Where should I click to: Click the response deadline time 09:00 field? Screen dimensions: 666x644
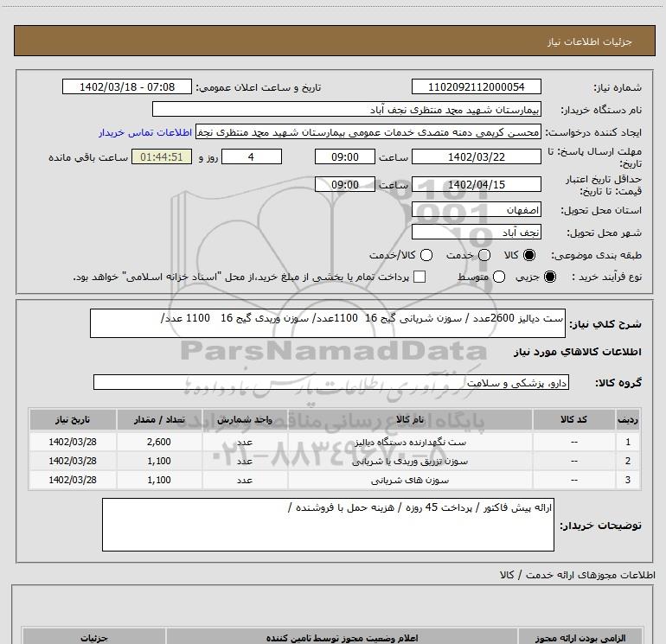tap(345, 156)
